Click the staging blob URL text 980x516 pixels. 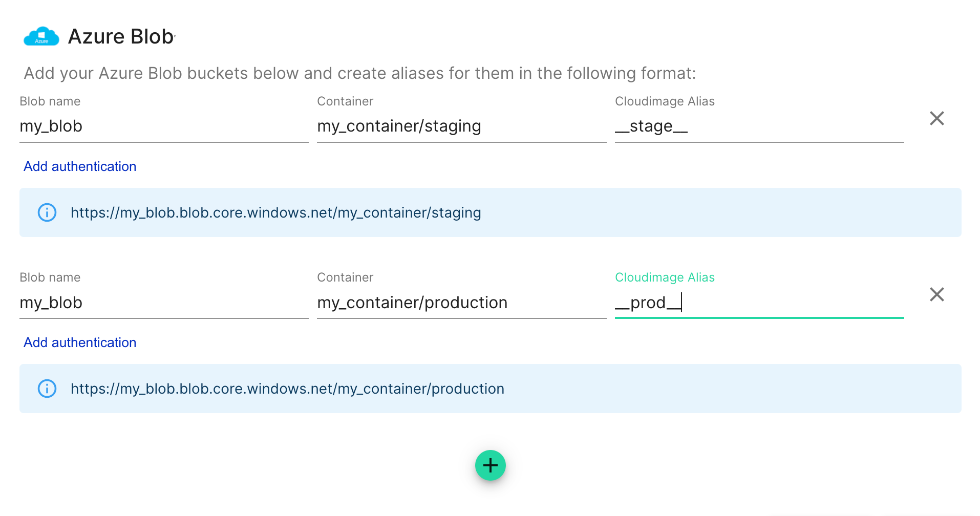click(x=275, y=212)
